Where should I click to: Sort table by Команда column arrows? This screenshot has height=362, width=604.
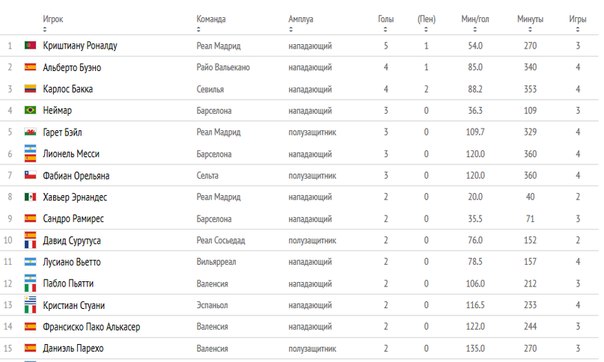[x=198, y=29]
